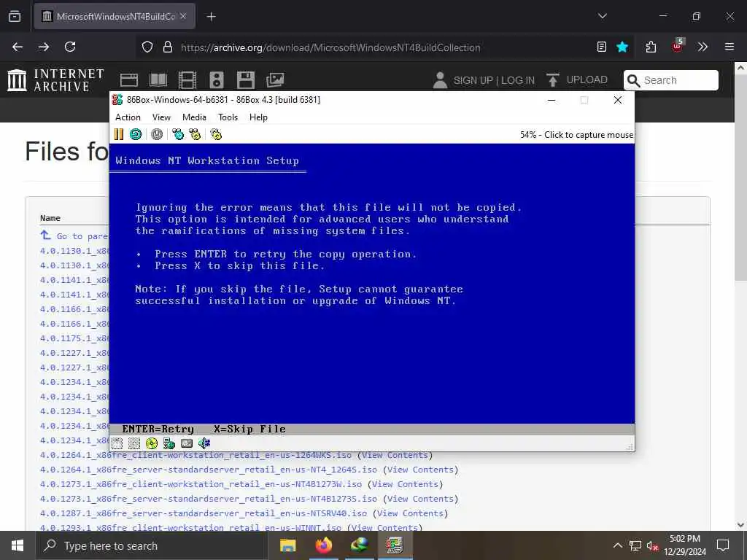Click the first floppy drive status icon
Screen dimensions: 747x560
pyautogui.click(x=117, y=443)
